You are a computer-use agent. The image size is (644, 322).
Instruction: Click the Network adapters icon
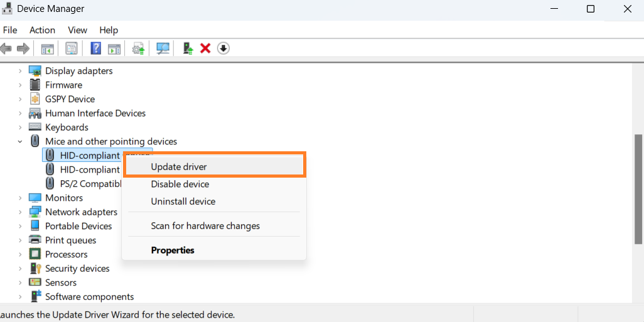coord(35,212)
